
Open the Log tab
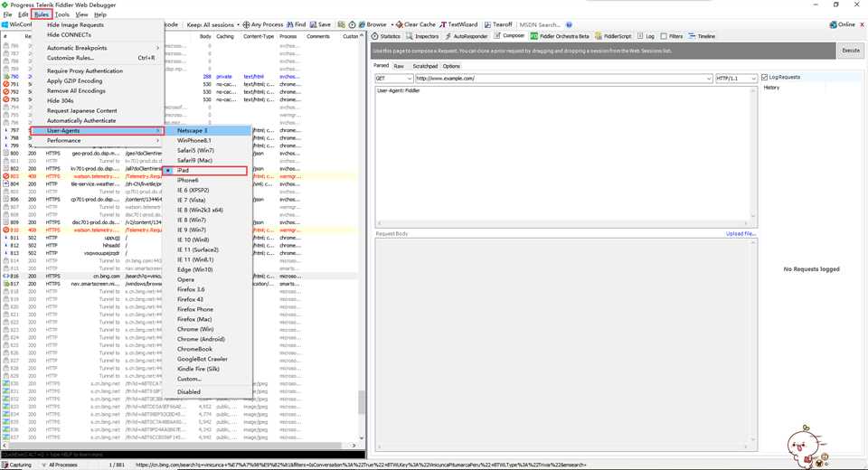(646, 36)
